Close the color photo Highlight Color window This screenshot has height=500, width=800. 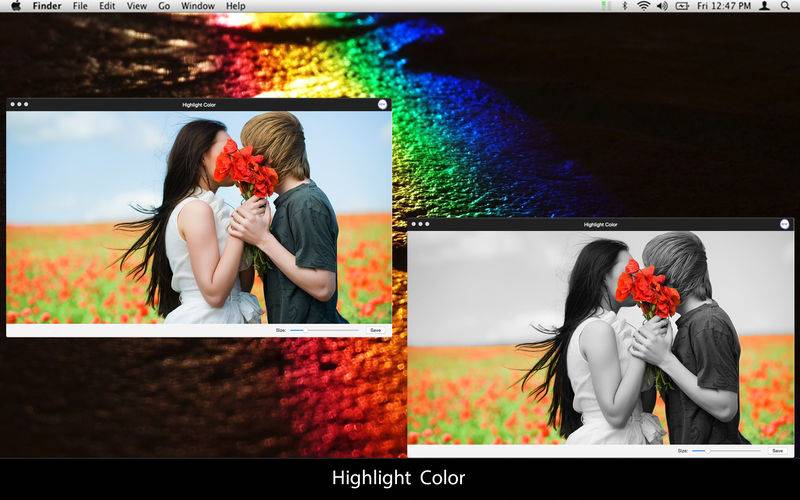coord(12,104)
